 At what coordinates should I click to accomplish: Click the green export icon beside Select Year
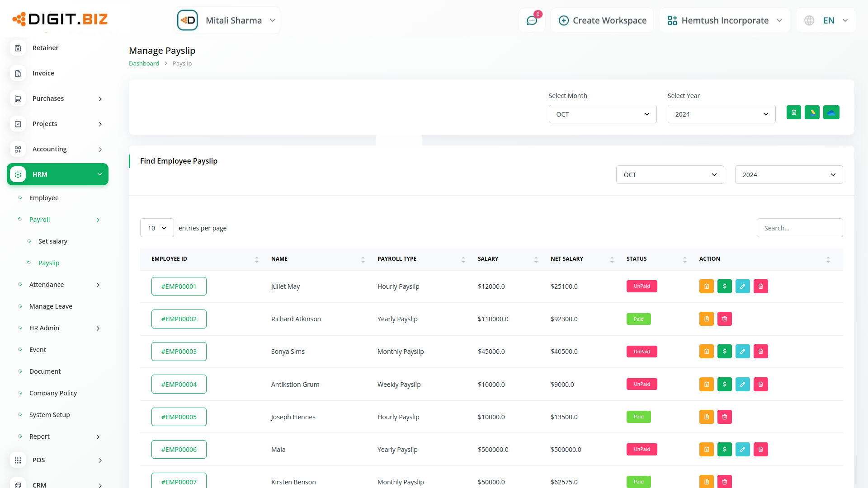tap(793, 113)
